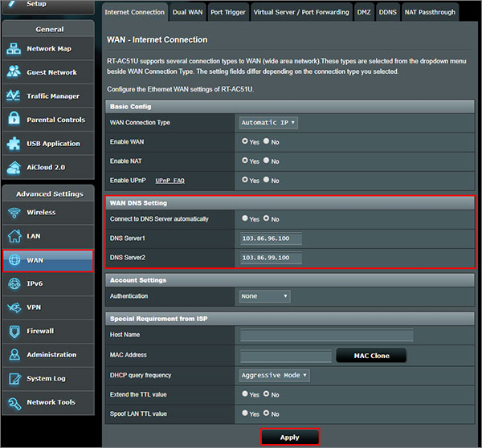Click the Guest Network sidebar icon
Screen dimensions: 482x448
14,72
